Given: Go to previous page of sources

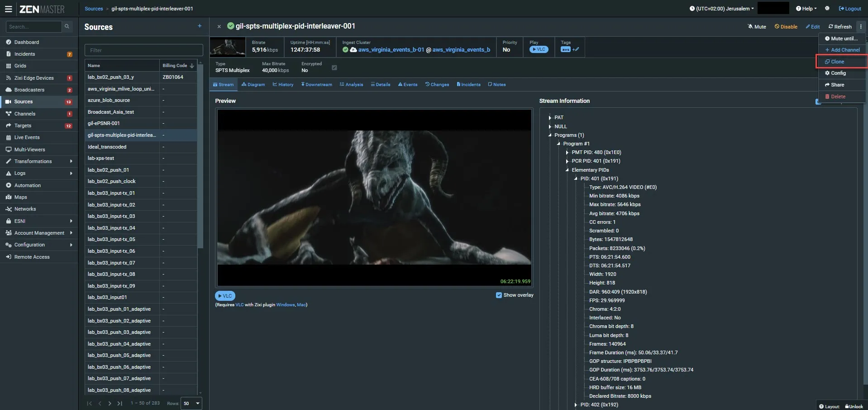Looking at the screenshot, I should click(100, 403).
